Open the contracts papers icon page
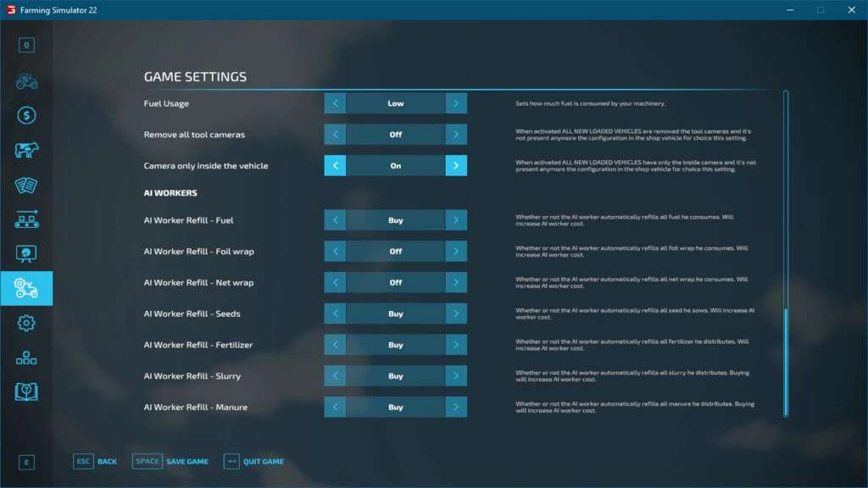The width and height of the screenshot is (868, 488). 26,185
